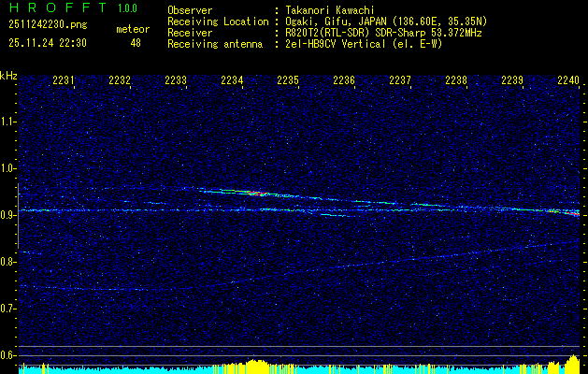588x374 pixels.
Task: Click the 2236 time axis marker
Action: (x=344, y=81)
